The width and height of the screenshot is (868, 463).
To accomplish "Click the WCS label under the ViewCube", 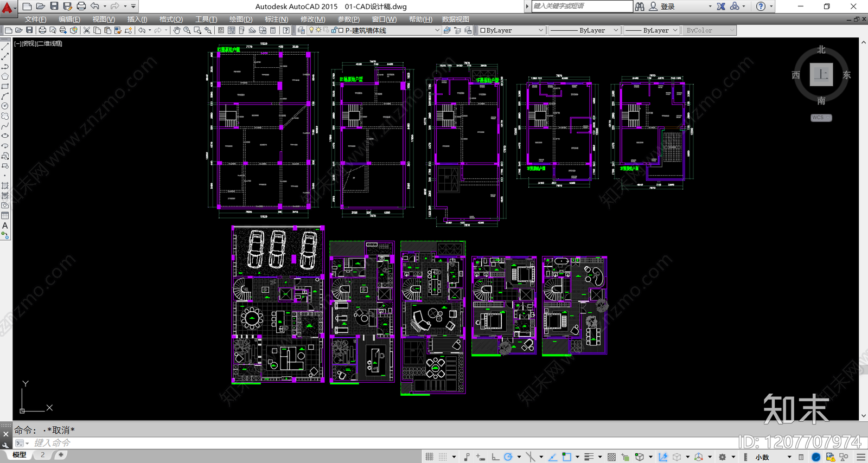I will (x=821, y=118).
